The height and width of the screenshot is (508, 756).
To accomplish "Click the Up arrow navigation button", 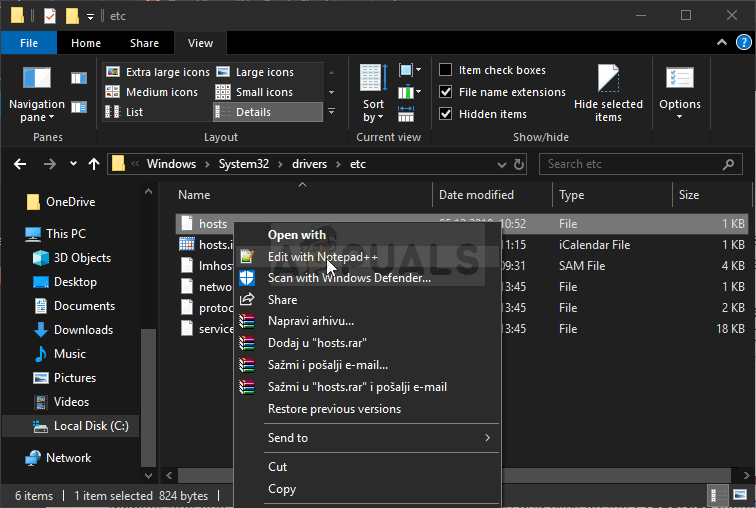I will 94,164.
